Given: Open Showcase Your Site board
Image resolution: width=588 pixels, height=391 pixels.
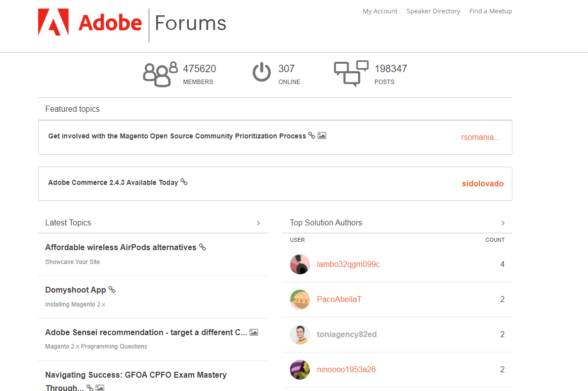Looking at the screenshot, I should point(72,262).
